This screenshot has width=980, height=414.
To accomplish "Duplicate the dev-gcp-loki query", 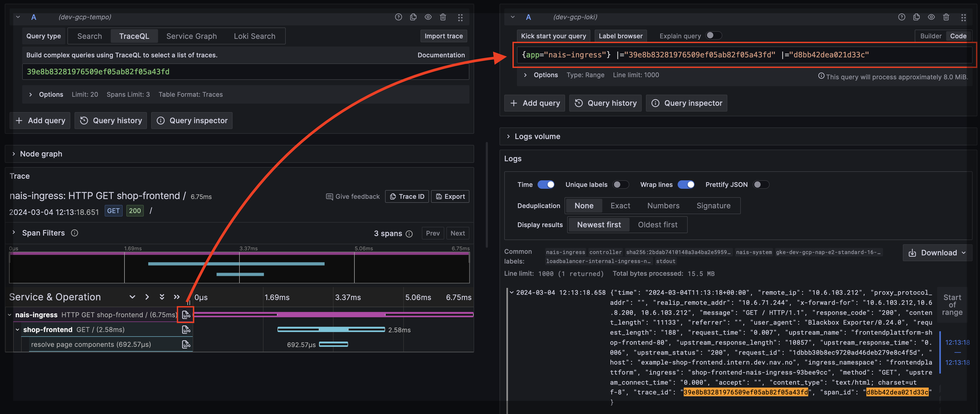I will click(x=917, y=17).
